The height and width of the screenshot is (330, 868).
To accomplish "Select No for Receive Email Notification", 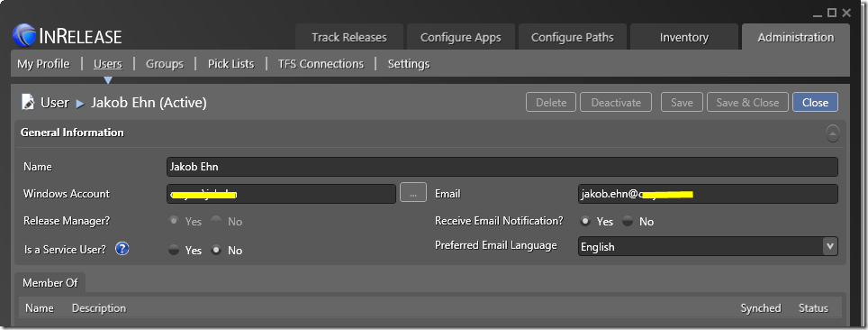I will tap(628, 221).
